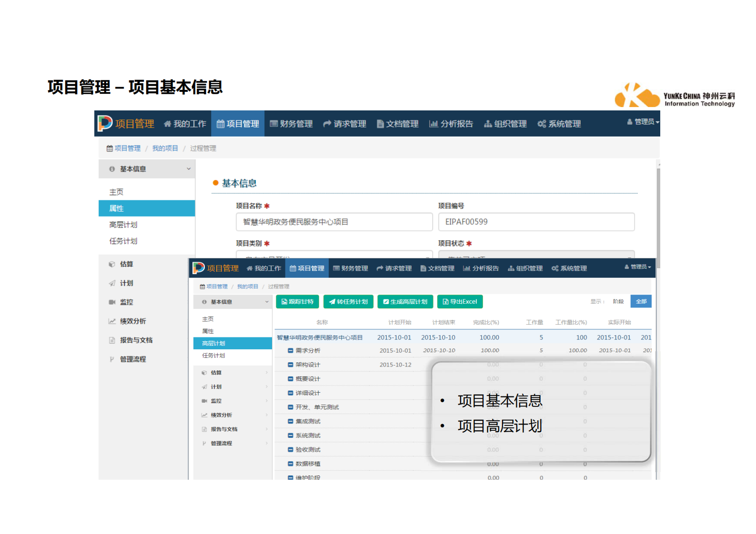
Task: Click the 管理流程 branch icon in upper page sidebar
Action: click(x=112, y=359)
